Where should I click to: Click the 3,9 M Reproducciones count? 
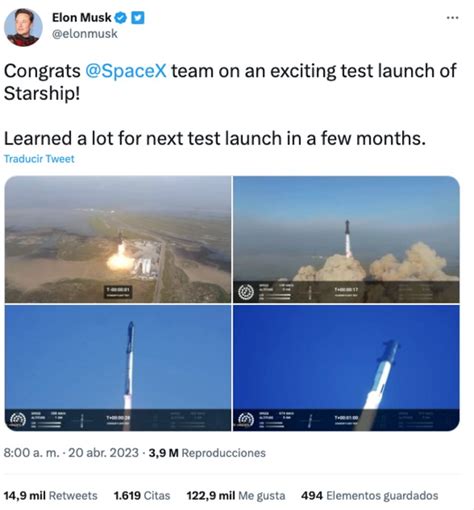207,453
